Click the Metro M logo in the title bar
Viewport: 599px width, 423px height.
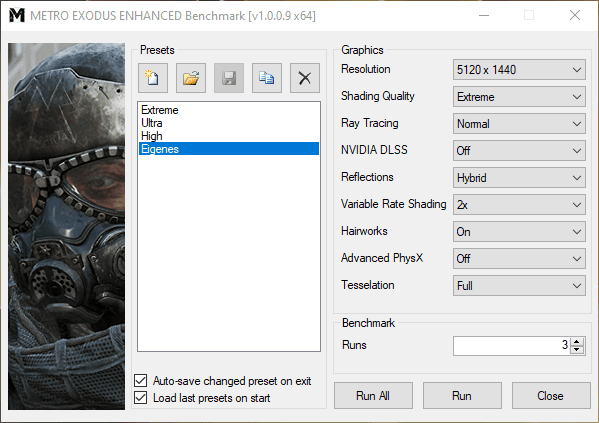click(17, 15)
